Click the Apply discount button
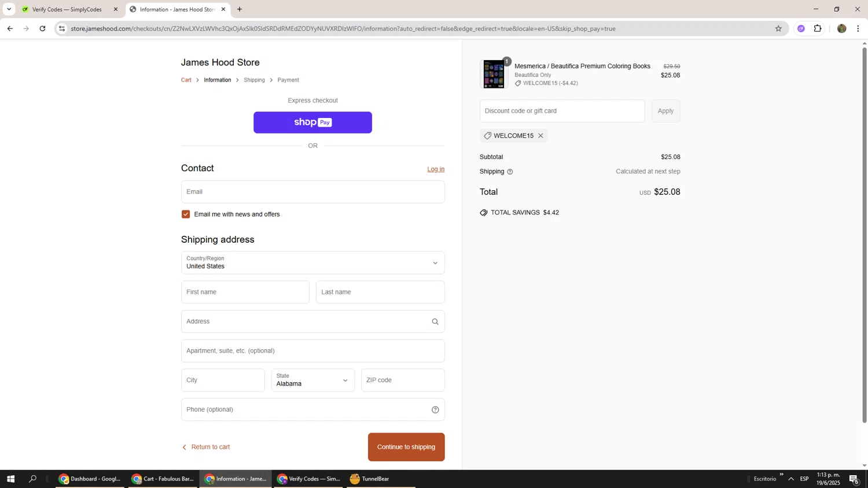 665,111
